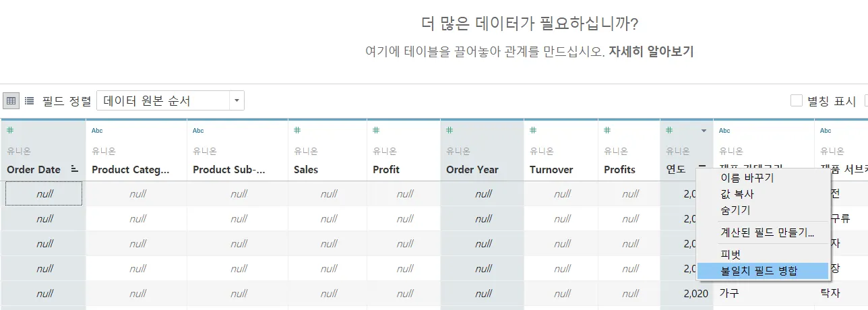Change data type icon on Sales column
The image size is (868, 310).
(x=297, y=130)
